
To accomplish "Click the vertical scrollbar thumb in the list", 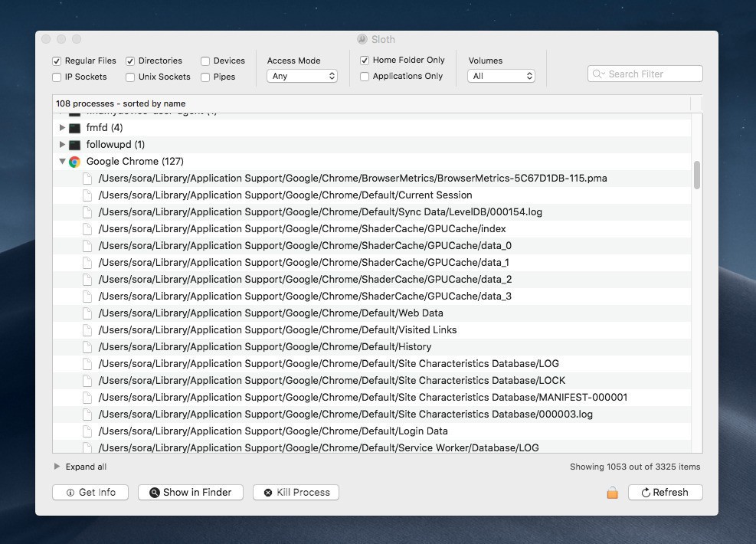I will tap(696, 175).
